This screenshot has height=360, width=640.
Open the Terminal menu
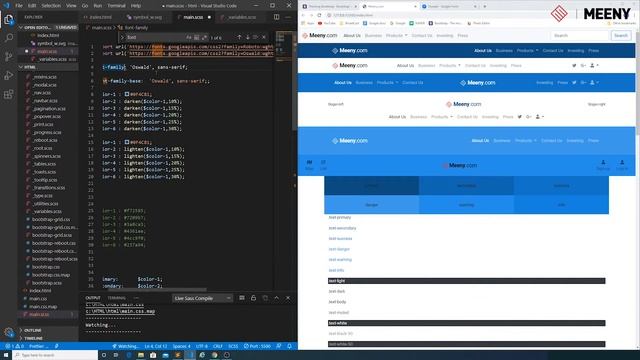pyautogui.click(x=117, y=6)
